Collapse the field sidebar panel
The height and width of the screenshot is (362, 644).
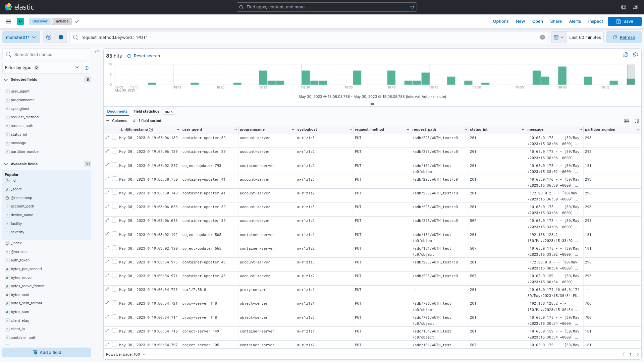[97, 52]
